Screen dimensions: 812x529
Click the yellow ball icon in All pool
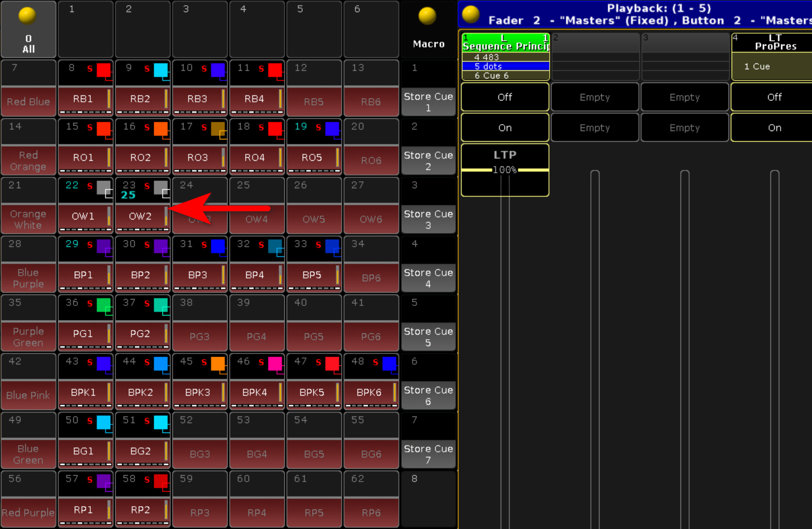point(27,15)
